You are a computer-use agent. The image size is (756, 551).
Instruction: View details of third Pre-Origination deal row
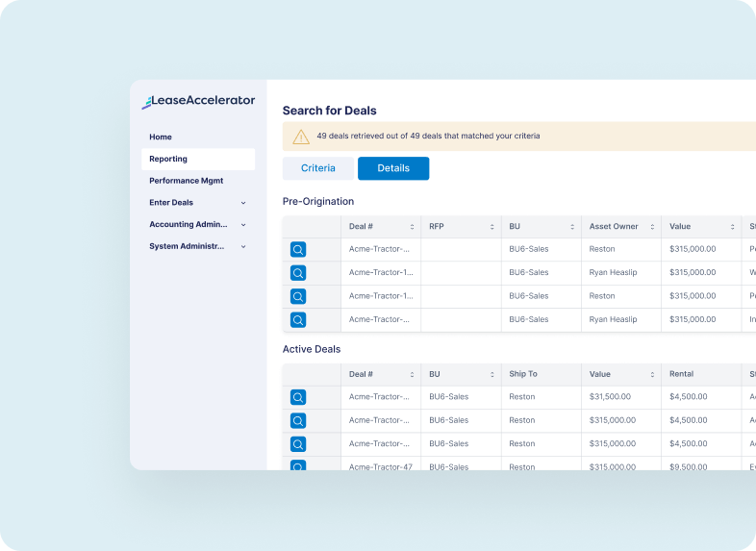point(298,296)
